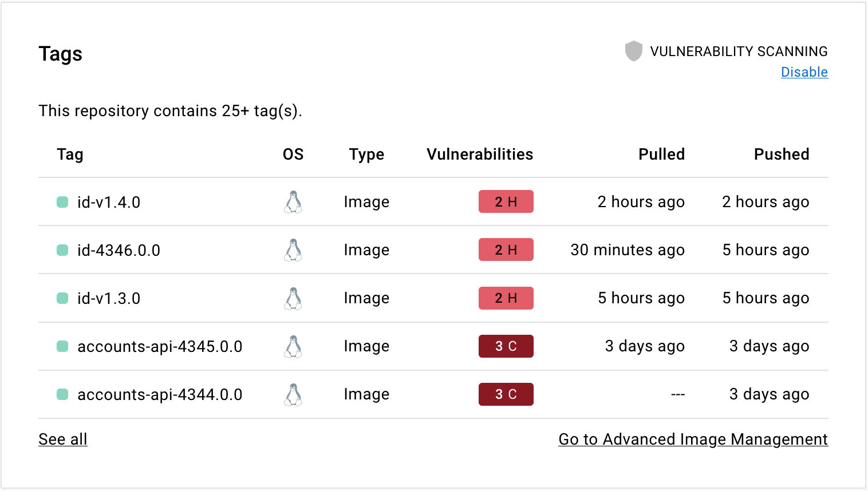Click the vulnerability scanning shield icon
868x491 pixels.
click(x=634, y=51)
